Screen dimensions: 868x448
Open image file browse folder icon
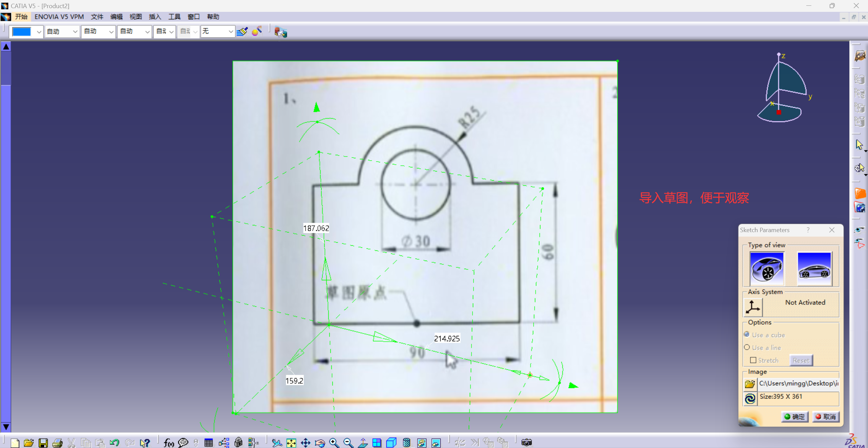pyautogui.click(x=750, y=384)
